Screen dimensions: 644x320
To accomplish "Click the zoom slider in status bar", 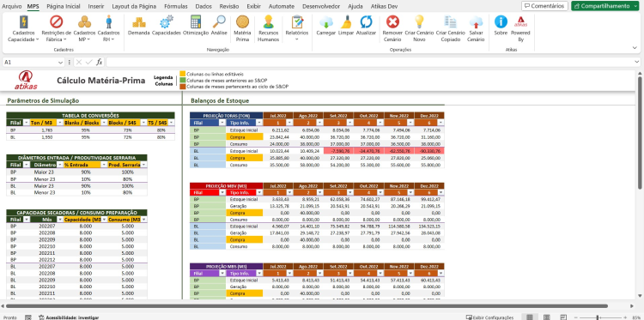I will pos(598,317).
